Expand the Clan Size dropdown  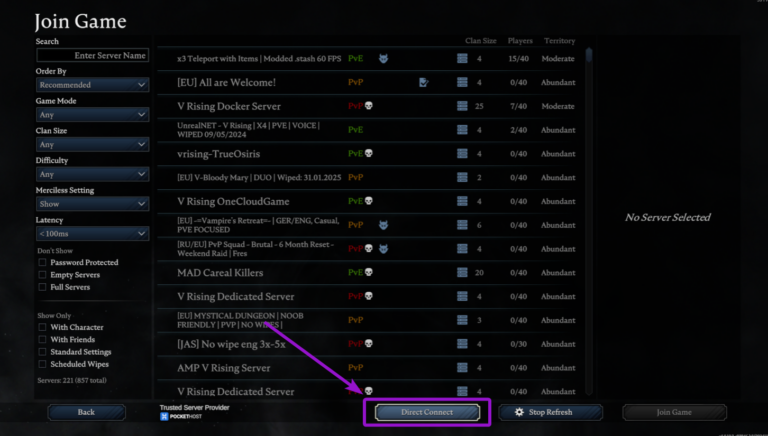click(x=93, y=145)
